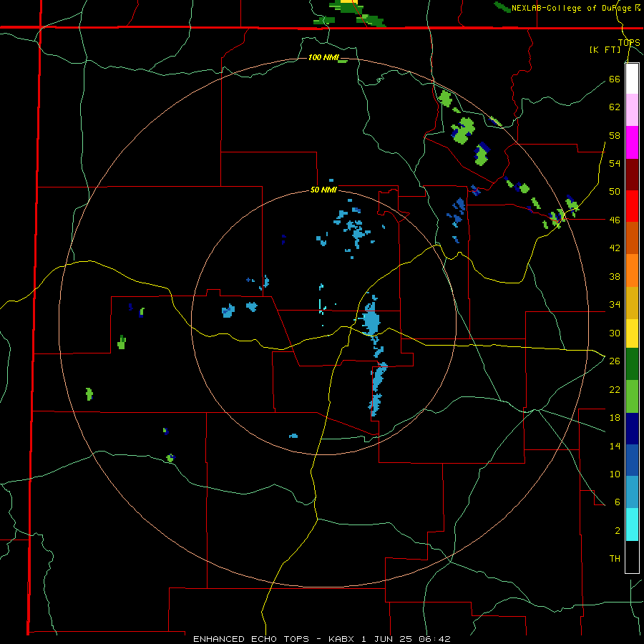Click the magenta swatch between 54 and 58
The height and width of the screenshot is (644, 644).
pos(632,142)
